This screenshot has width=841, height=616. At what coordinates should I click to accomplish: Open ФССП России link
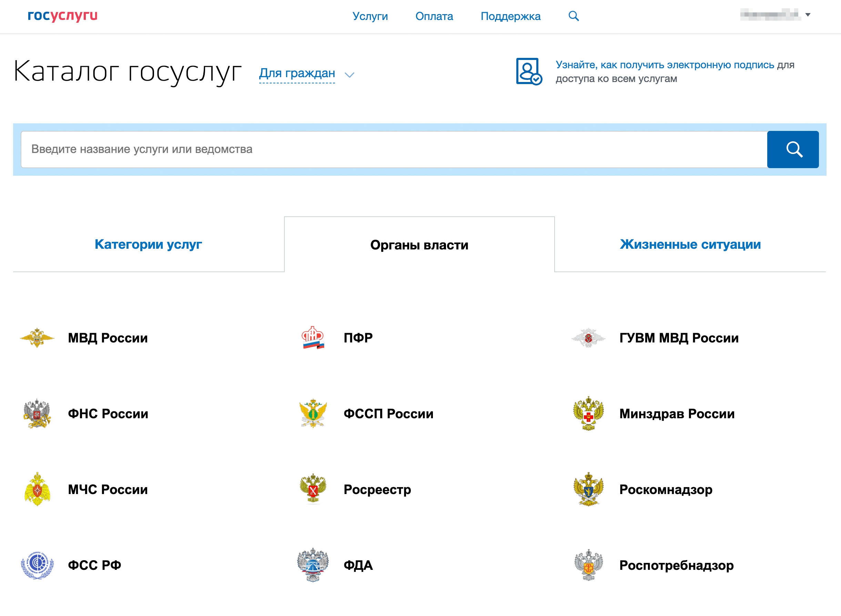(388, 413)
